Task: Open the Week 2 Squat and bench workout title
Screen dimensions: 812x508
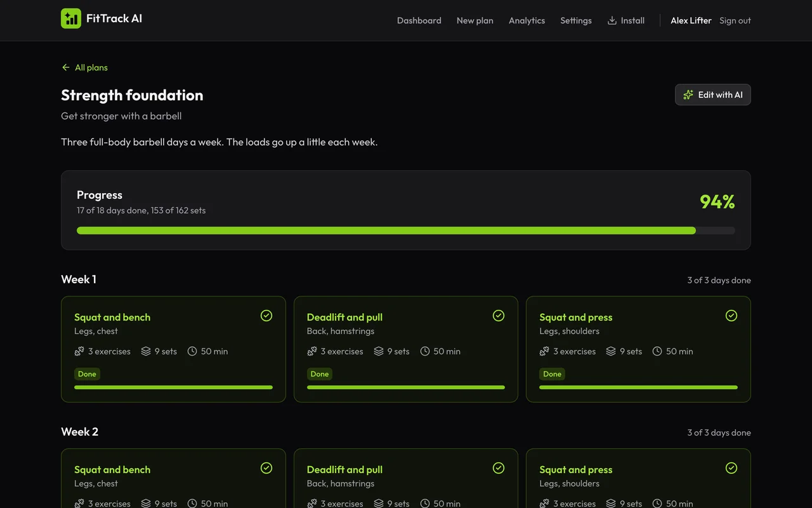Action: click(x=112, y=469)
